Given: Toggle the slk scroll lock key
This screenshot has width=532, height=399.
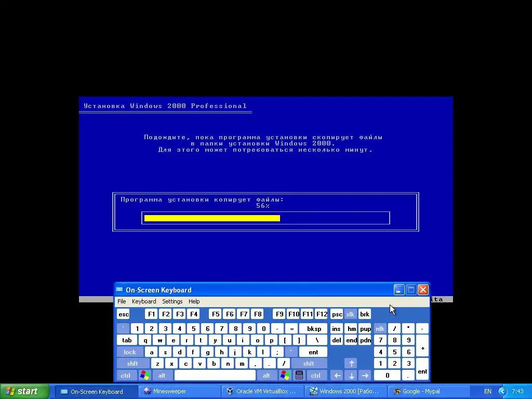Looking at the screenshot, I should 351,314.
